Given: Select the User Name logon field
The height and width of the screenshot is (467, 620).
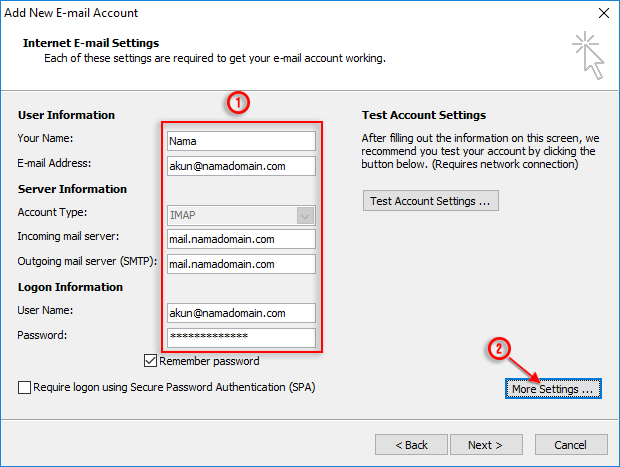Looking at the screenshot, I should pyautogui.click(x=241, y=313).
